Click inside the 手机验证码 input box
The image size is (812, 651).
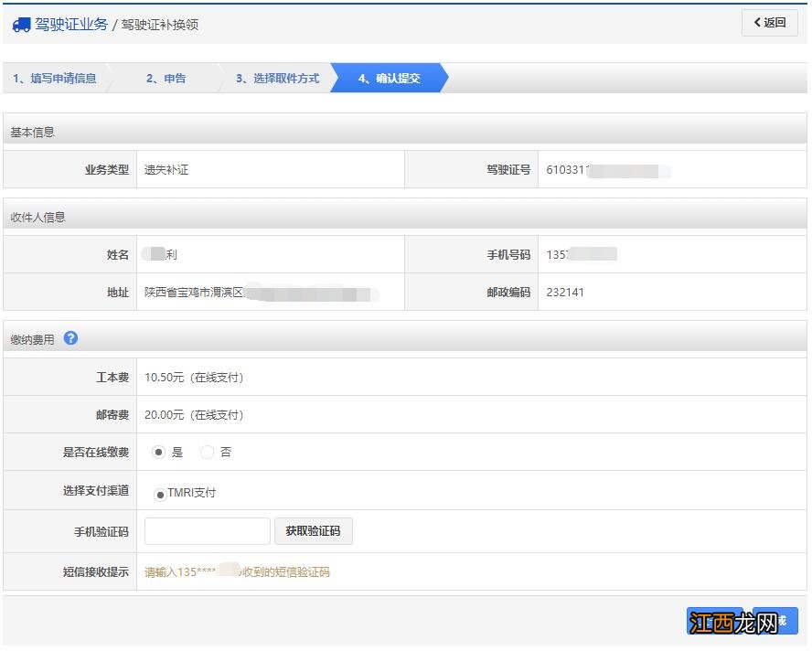point(207,530)
